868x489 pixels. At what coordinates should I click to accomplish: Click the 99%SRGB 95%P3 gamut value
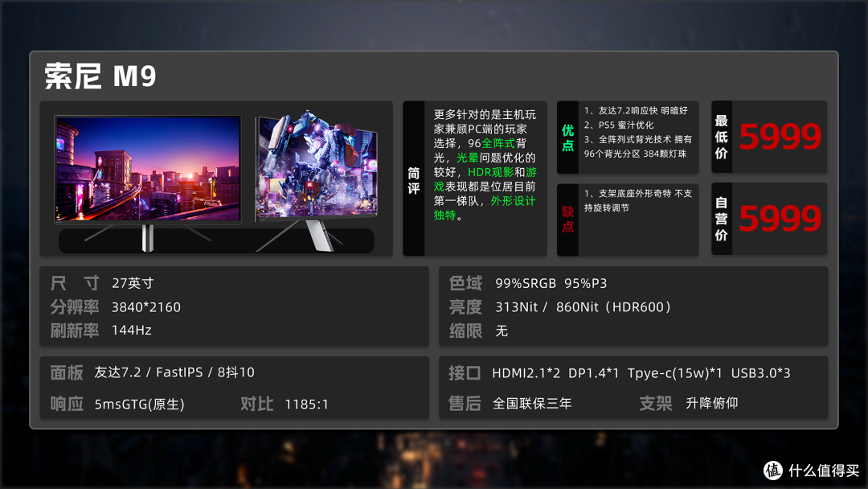pyautogui.click(x=551, y=284)
